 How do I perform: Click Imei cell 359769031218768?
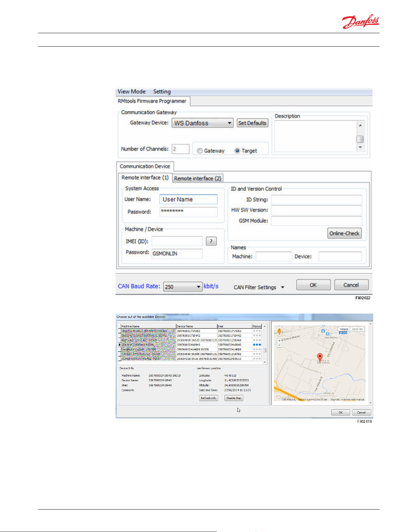coord(235,340)
